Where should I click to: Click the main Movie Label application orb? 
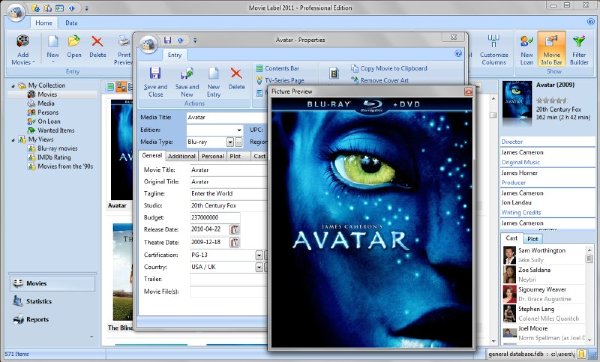coord(16,13)
